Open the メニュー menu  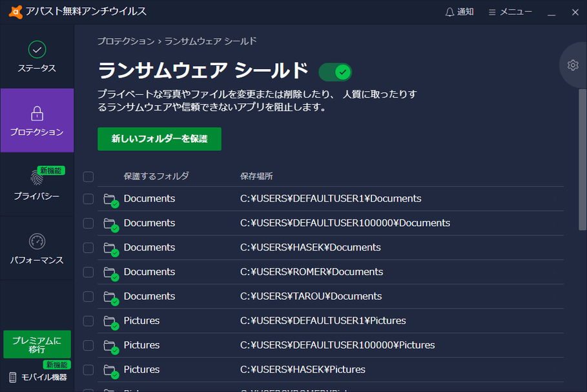[x=510, y=12]
